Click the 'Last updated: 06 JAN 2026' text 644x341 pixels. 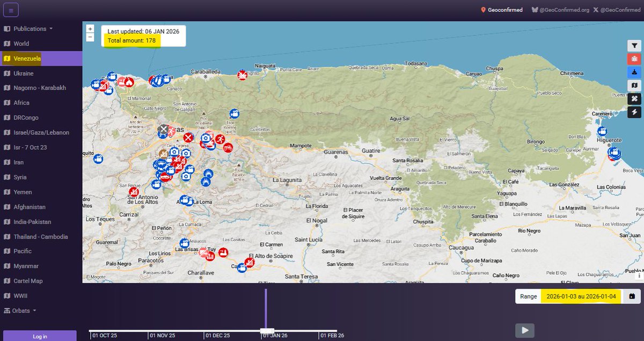[143, 31]
